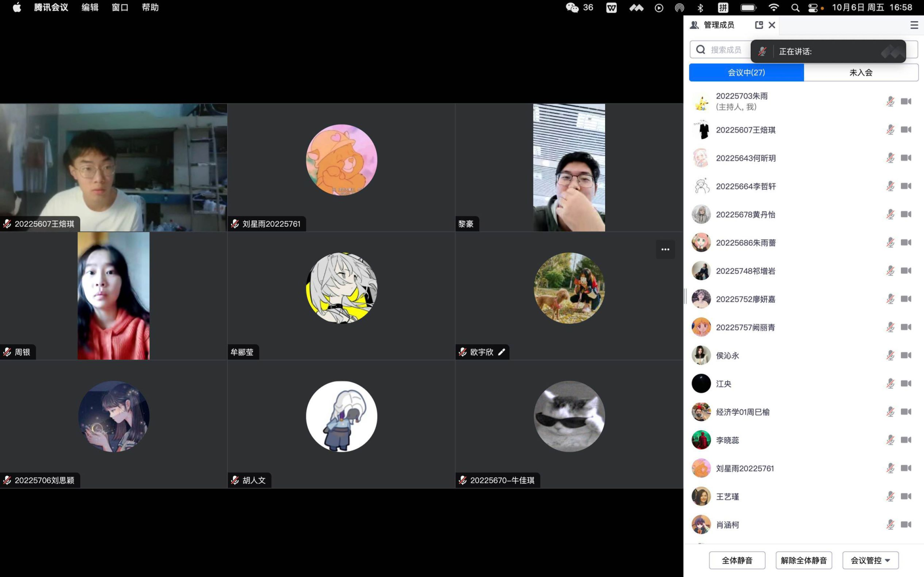Open Spotlight search in menu bar
Viewport: 924px width, 577px height.
tap(795, 8)
